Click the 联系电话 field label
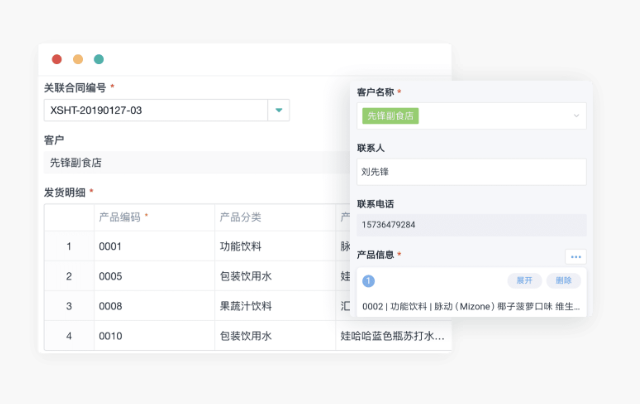This screenshot has width=640, height=404. (x=376, y=204)
